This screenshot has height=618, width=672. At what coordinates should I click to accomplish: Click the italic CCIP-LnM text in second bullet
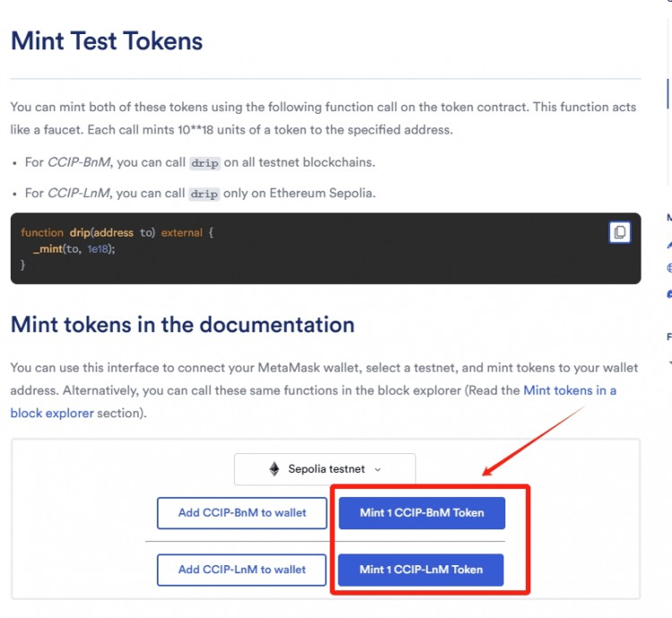tap(79, 193)
